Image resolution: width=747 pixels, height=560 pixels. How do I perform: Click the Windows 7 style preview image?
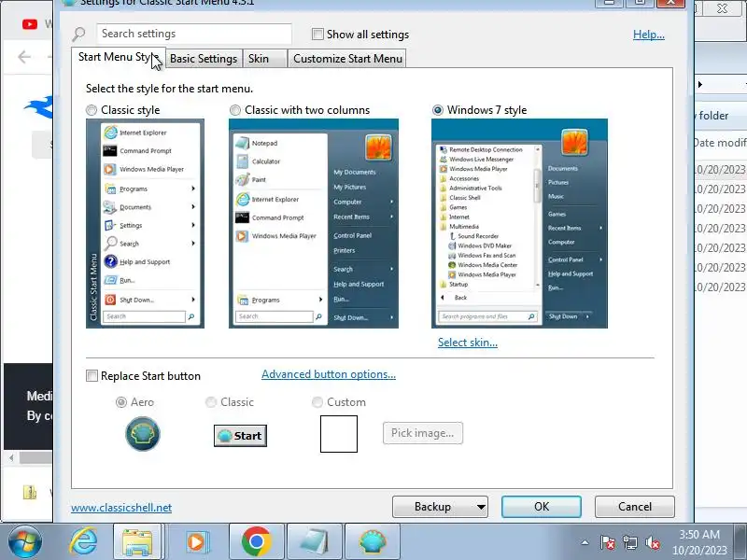point(519,223)
